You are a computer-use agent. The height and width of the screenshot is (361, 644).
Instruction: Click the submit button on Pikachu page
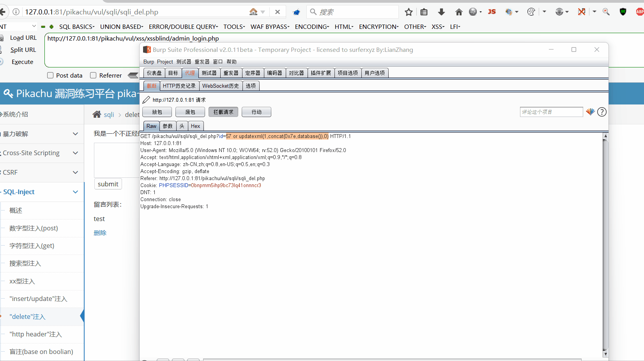pos(108,184)
